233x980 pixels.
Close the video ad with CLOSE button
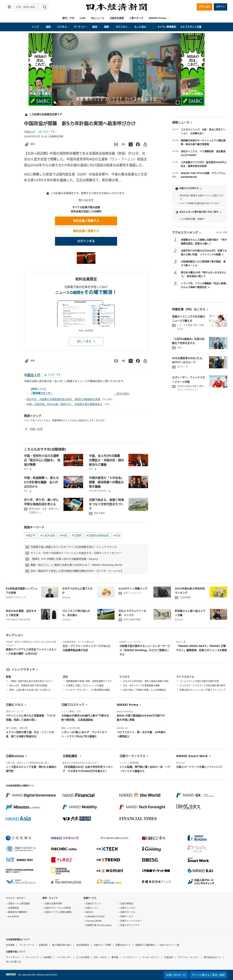click(193, 38)
